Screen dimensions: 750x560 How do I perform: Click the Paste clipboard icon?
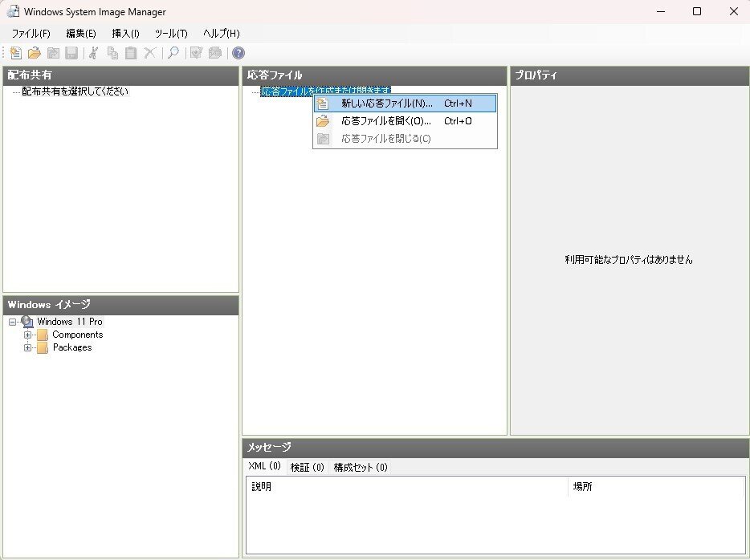[131, 53]
